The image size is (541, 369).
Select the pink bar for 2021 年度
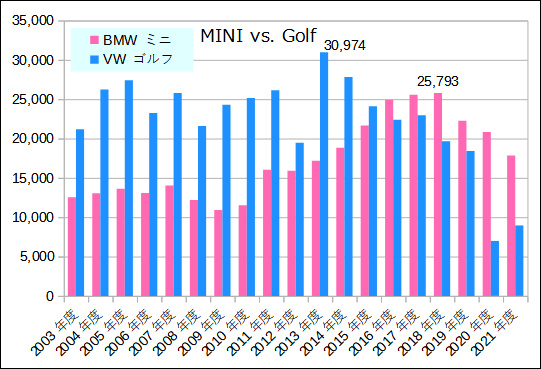tap(511, 226)
